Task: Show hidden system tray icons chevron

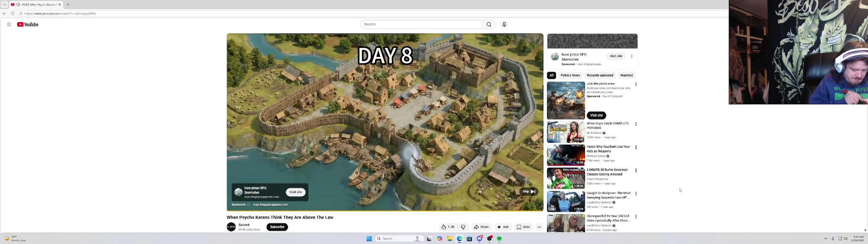Action: [x=826, y=239]
